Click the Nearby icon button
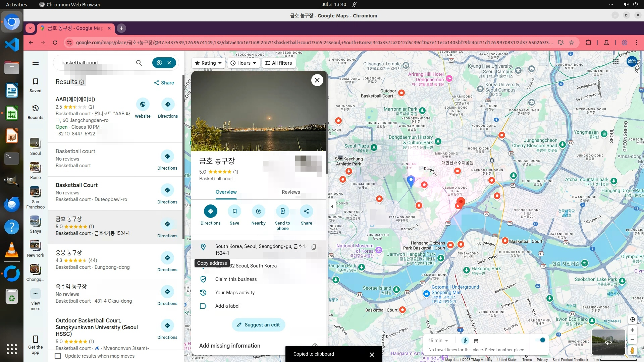Image resolution: width=644 pixels, height=362 pixels. (258, 211)
